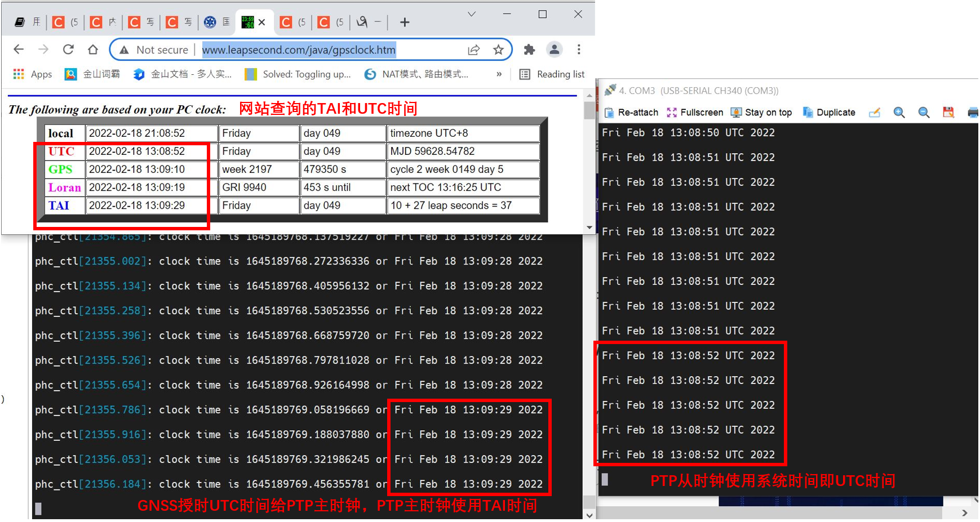Zoom in on terminal text with magnifier icon

coord(899,112)
